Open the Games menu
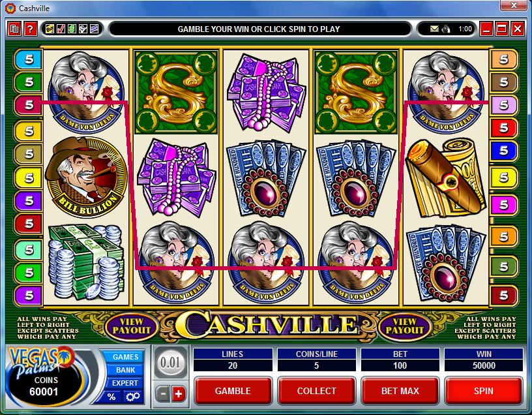 pyautogui.click(x=126, y=357)
